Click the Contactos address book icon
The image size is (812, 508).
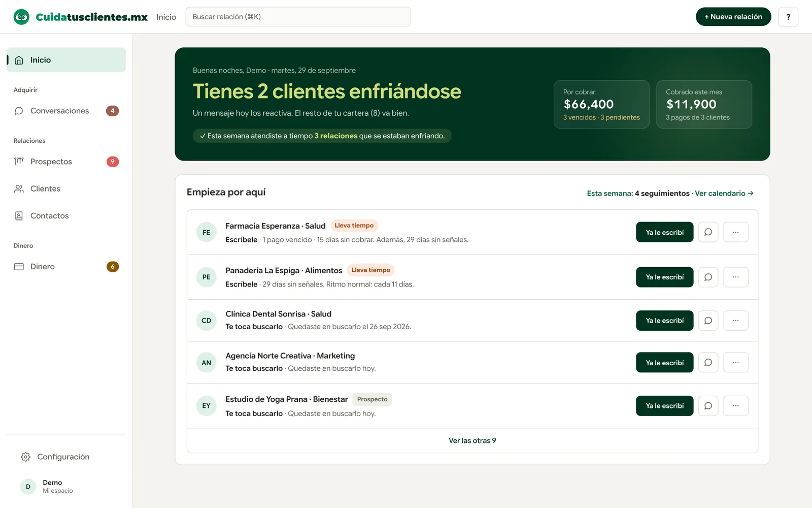(x=19, y=216)
